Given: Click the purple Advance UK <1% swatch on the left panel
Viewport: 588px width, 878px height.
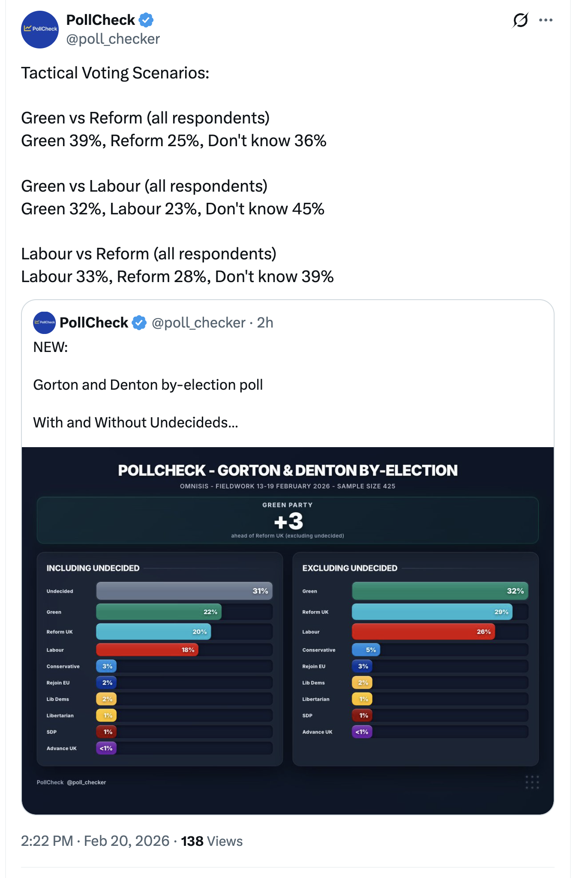Looking at the screenshot, I should (x=106, y=748).
